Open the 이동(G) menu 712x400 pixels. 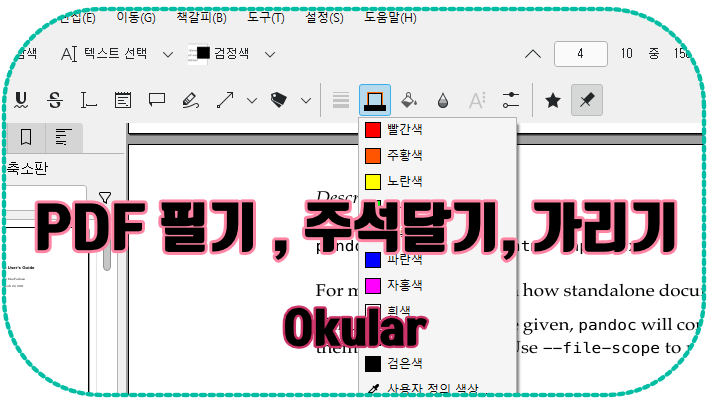[136, 18]
